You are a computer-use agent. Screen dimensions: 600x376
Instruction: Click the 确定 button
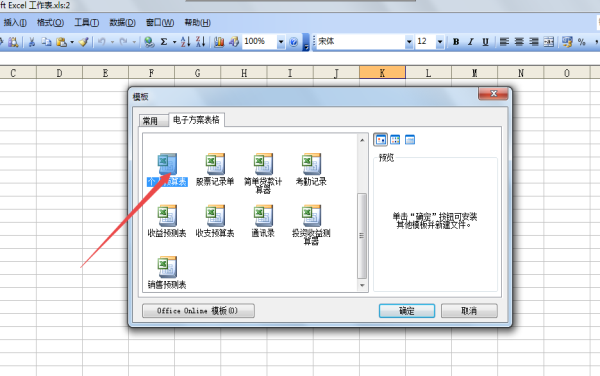click(407, 311)
